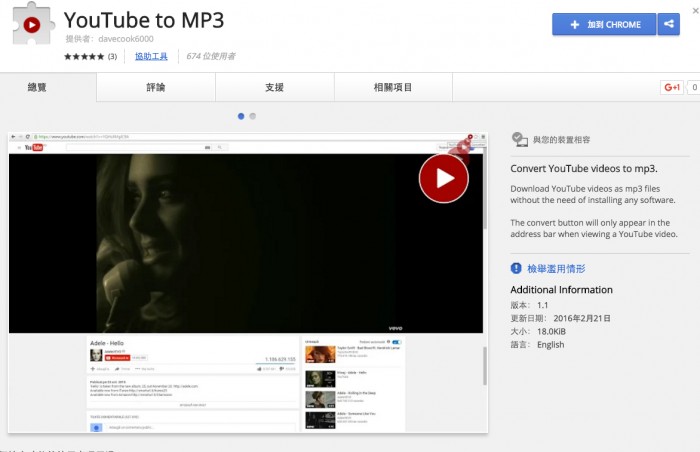Click the Additional Information heading
The width and height of the screenshot is (700, 452).
tap(561, 290)
